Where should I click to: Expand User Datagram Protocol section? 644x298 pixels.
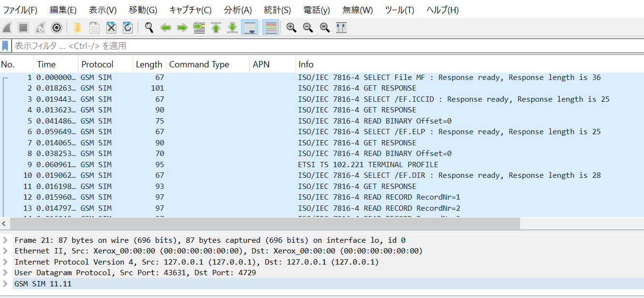click(5, 273)
